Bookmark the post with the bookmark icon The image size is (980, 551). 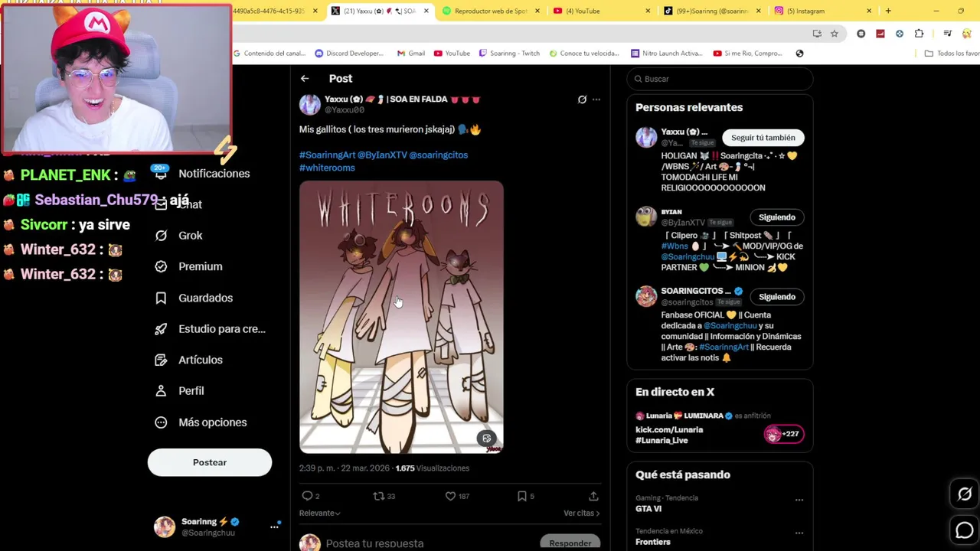tap(521, 496)
